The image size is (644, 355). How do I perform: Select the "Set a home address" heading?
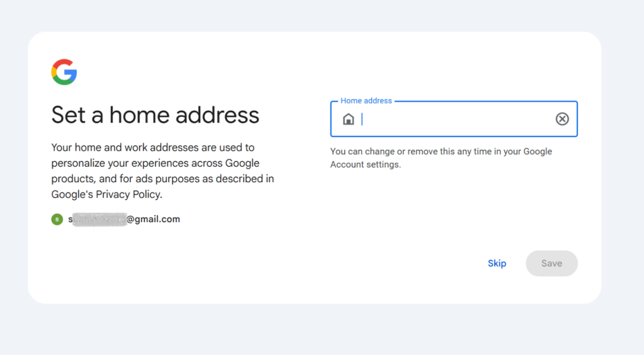coord(155,115)
